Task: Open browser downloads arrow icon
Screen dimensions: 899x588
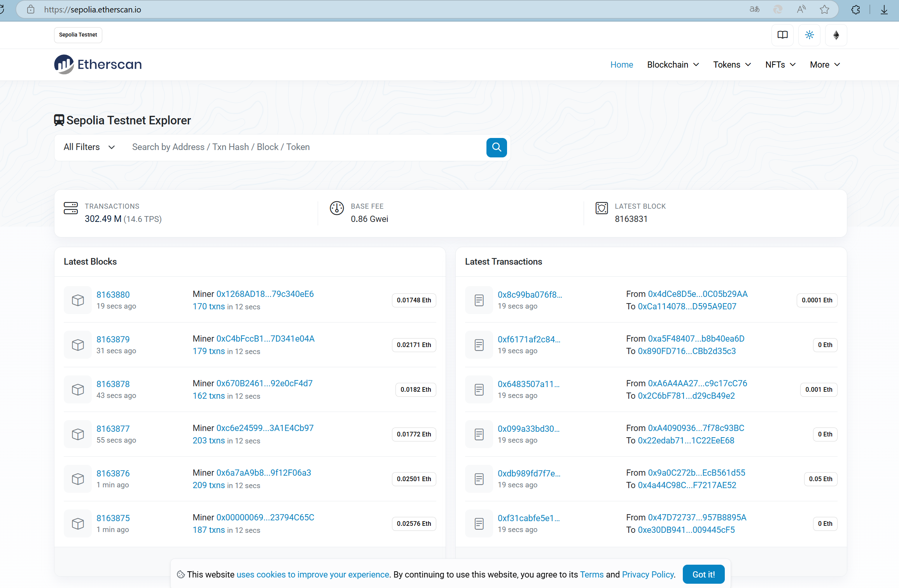Action: point(884,9)
